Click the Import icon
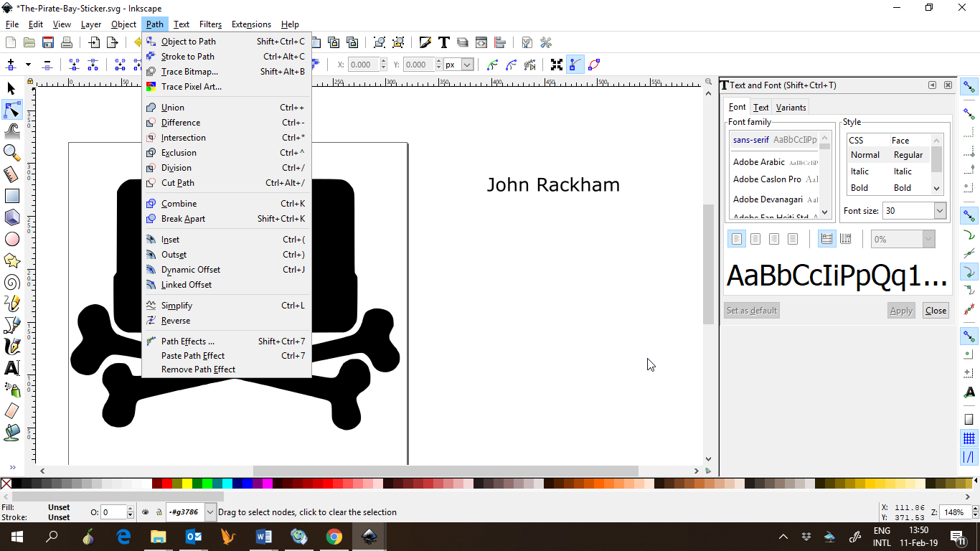This screenshot has height=551, width=980. (94, 42)
